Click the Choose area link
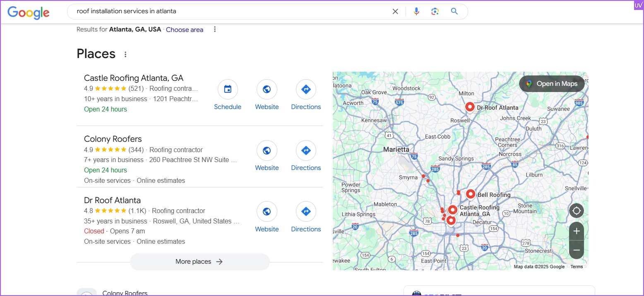Image resolution: width=644 pixels, height=296 pixels. [185, 30]
